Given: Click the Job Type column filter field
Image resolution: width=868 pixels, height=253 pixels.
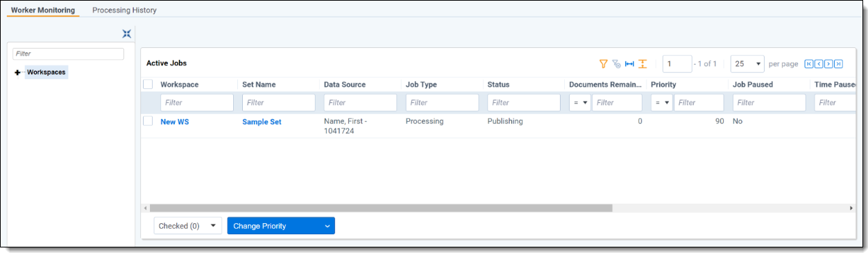Looking at the screenshot, I should (442, 103).
